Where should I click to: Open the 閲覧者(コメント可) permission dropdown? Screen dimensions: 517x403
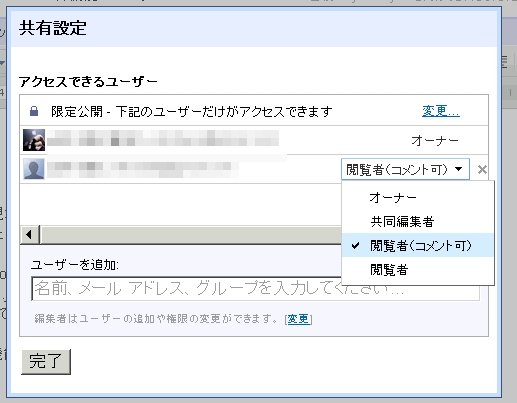[x=405, y=169]
